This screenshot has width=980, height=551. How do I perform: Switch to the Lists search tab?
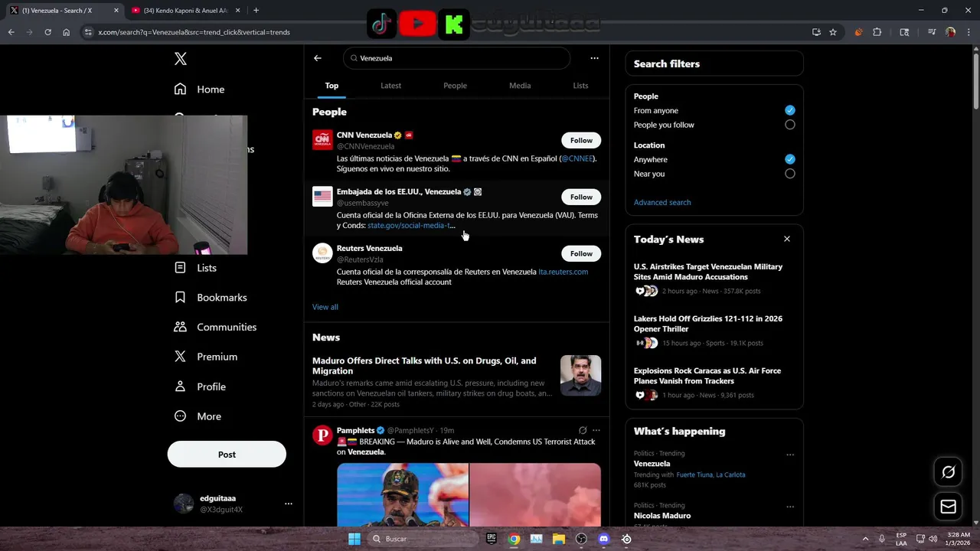(580, 86)
